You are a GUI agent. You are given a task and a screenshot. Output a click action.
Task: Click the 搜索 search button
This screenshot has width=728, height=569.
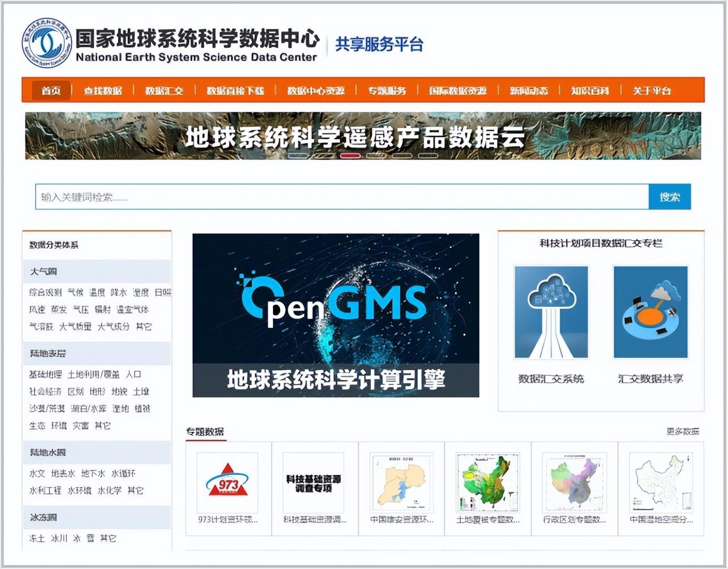669,197
